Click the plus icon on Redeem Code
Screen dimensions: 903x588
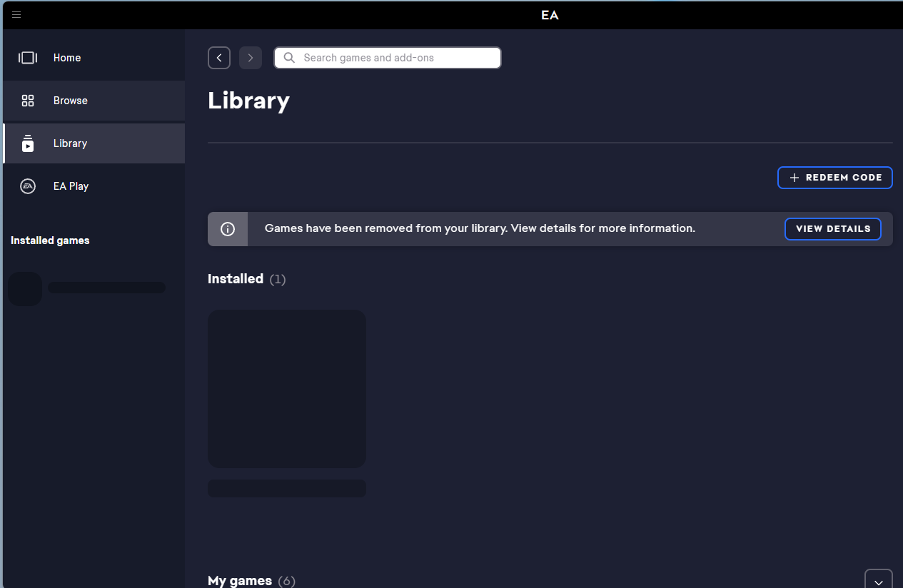(794, 178)
